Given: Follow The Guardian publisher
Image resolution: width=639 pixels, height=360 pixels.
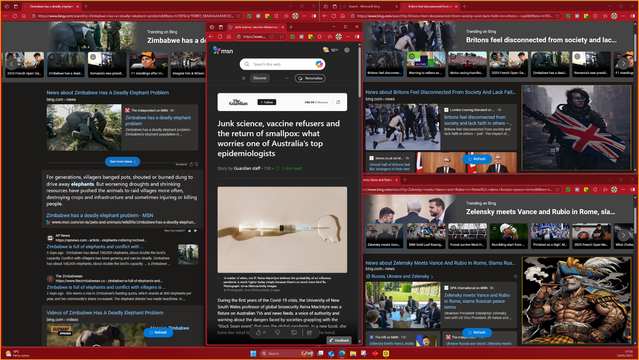Looking at the screenshot, I should pyautogui.click(x=267, y=102).
